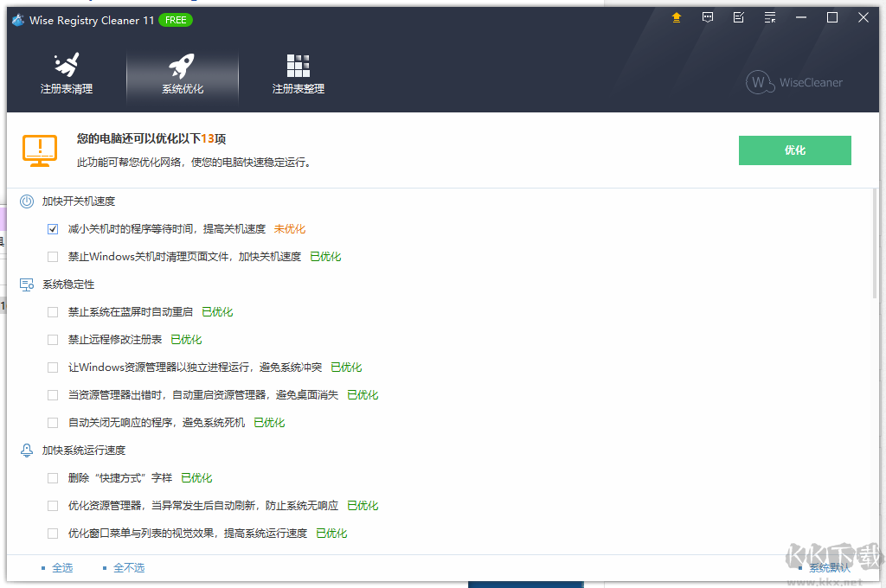886x588 pixels.
Task: Click the WiseCleaner logo
Action: [x=794, y=83]
